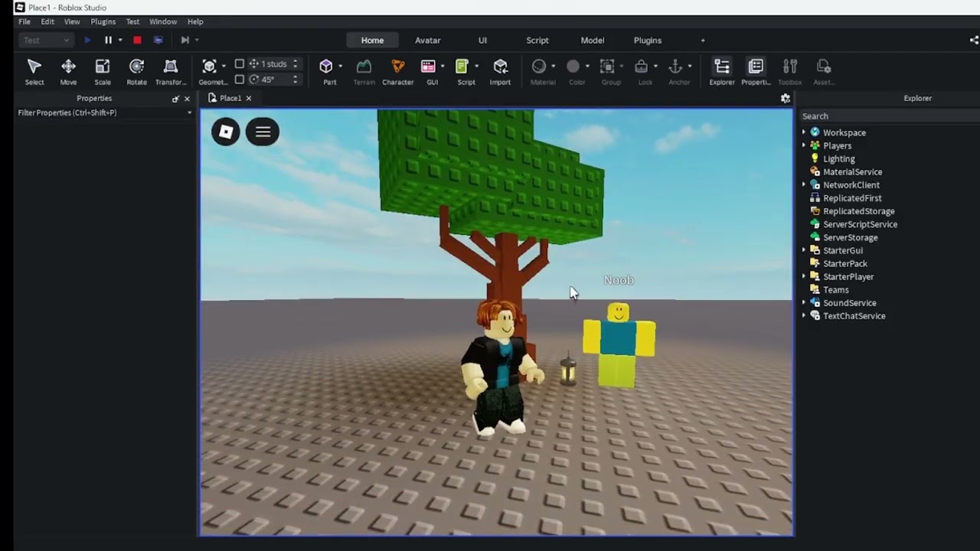Open the pause options dropdown arrow
Screen dimensions: 980x551
[120, 40]
